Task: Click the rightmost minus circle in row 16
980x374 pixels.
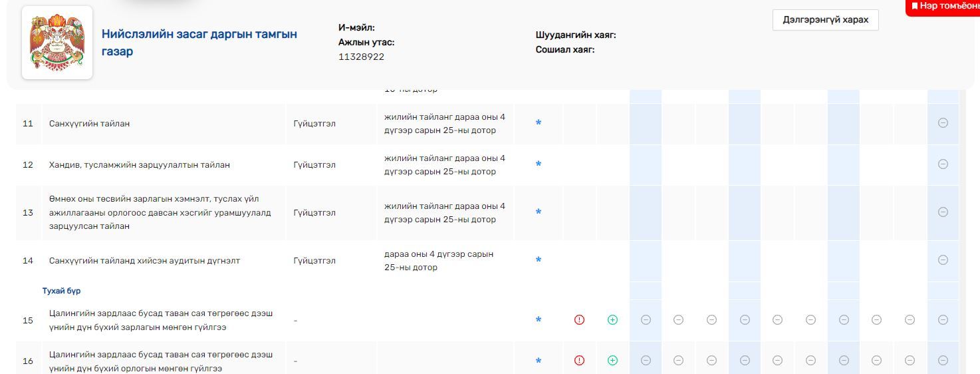Action: (943, 361)
